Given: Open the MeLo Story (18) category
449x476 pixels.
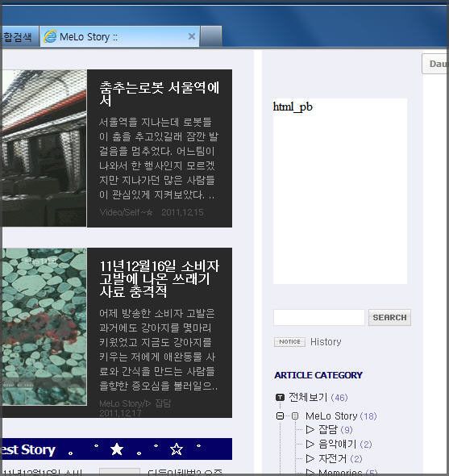Looking at the screenshot, I should click(341, 415).
